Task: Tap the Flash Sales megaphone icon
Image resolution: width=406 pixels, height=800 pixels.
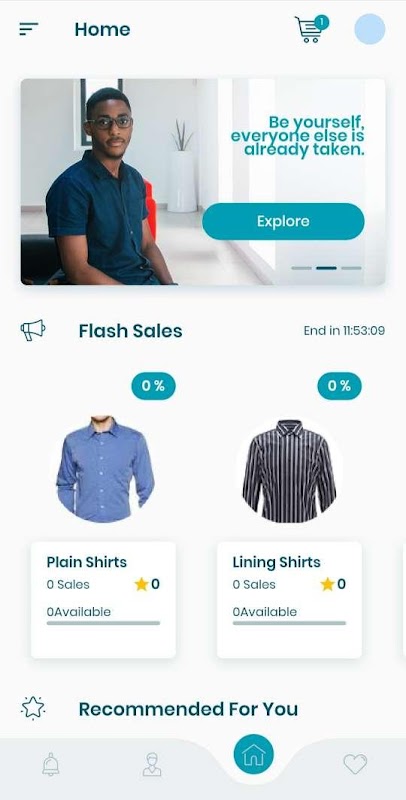Action: [x=33, y=331]
